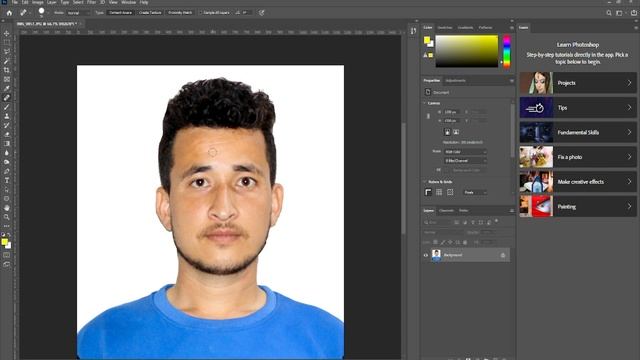Open the 8 Bits/Channel dropdown
The height and width of the screenshot is (360, 640).
pyautogui.click(x=465, y=161)
